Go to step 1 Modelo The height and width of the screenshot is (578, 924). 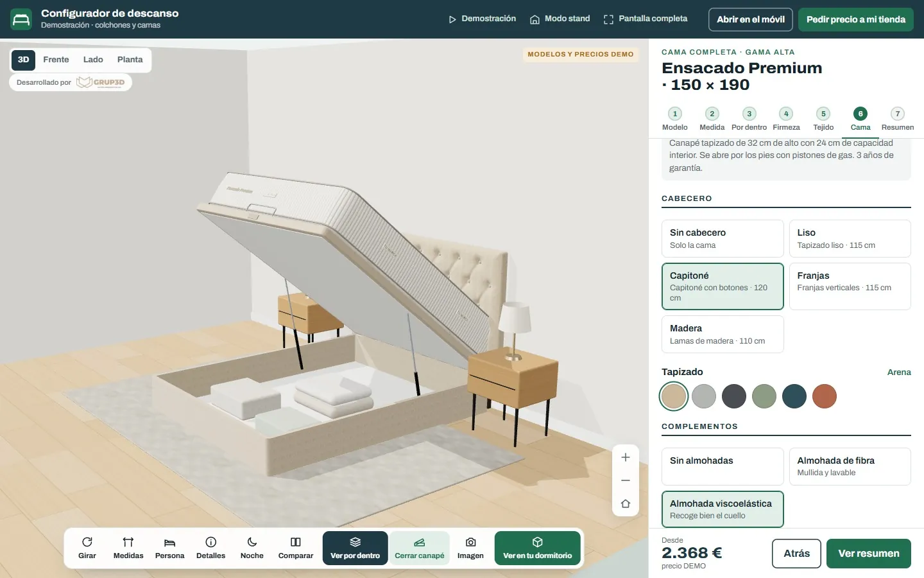pos(675,119)
